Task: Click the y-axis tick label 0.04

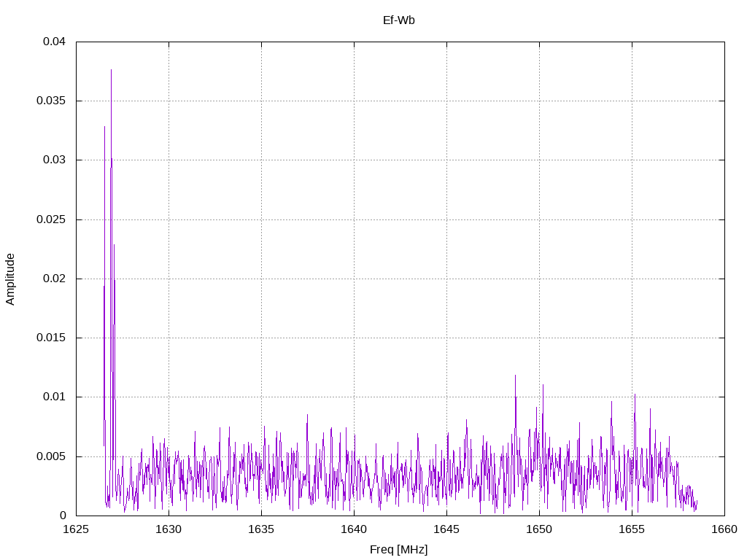Action: 54,42
